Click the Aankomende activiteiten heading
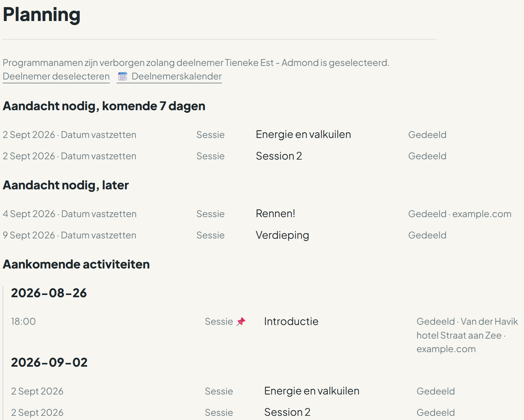 click(x=76, y=264)
